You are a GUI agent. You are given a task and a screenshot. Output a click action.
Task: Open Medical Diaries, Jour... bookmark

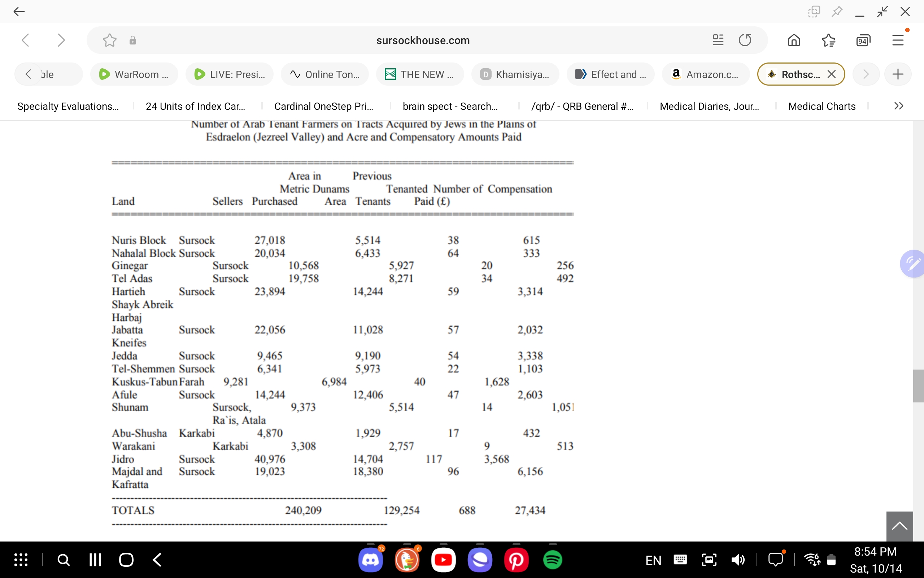709,106
